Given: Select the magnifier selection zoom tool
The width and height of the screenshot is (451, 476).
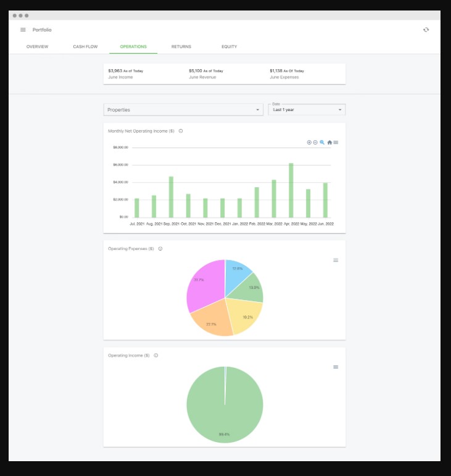Looking at the screenshot, I should [x=322, y=143].
